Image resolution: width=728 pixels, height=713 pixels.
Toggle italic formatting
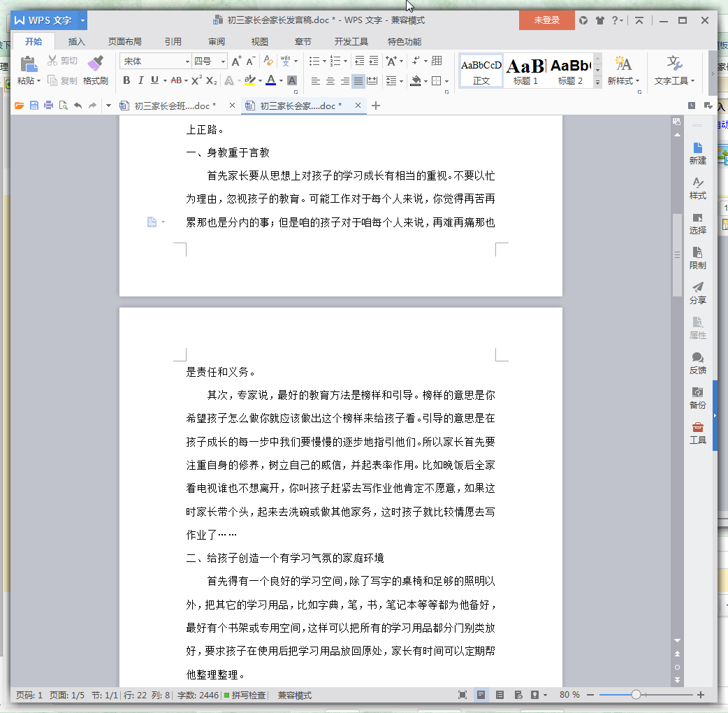pyautogui.click(x=140, y=80)
